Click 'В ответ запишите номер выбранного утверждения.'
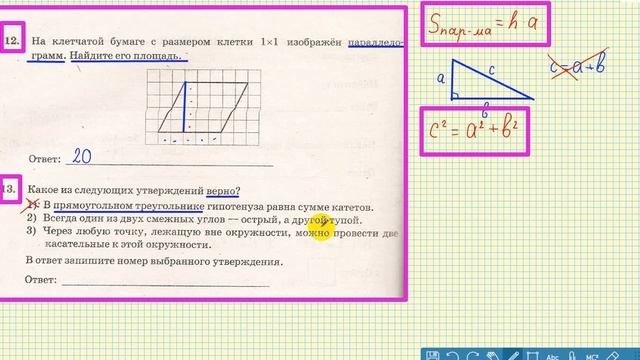This screenshot has width=640, height=360. tap(154, 261)
